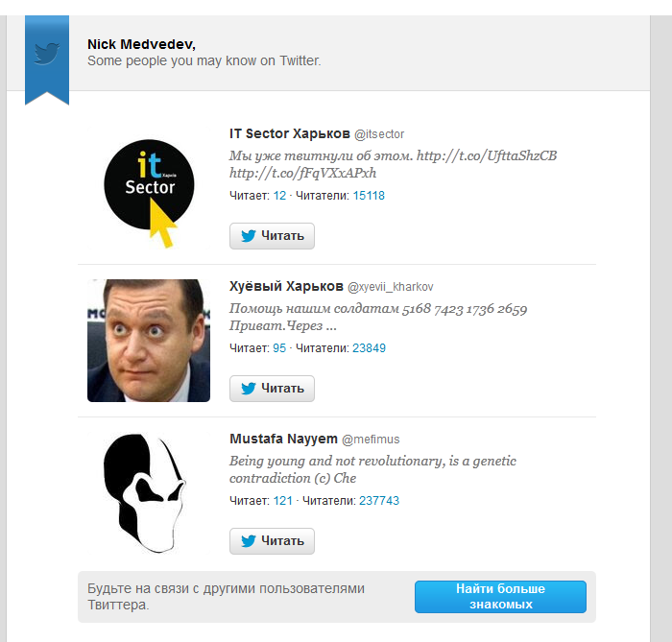
Task: Click the middle profile photo avatar
Action: tap(149, 341)
